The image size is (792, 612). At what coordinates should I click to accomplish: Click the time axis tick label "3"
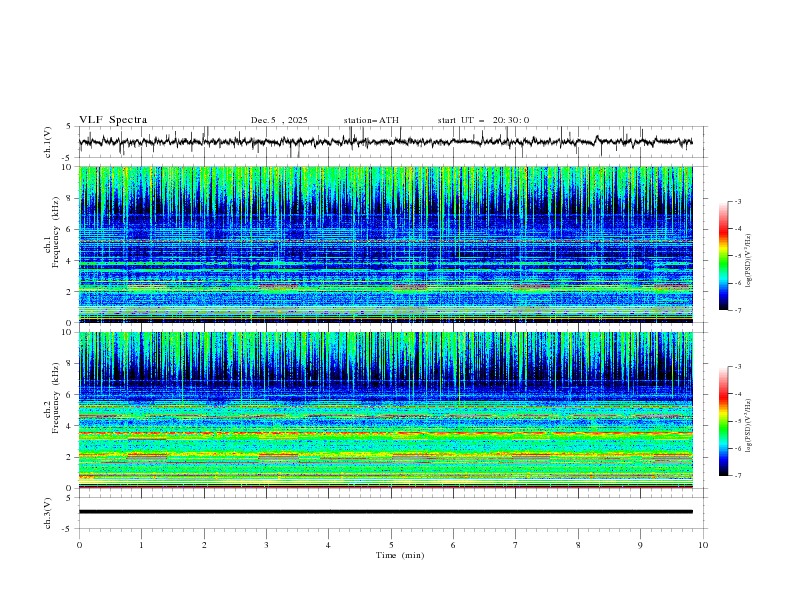(266, 545)
